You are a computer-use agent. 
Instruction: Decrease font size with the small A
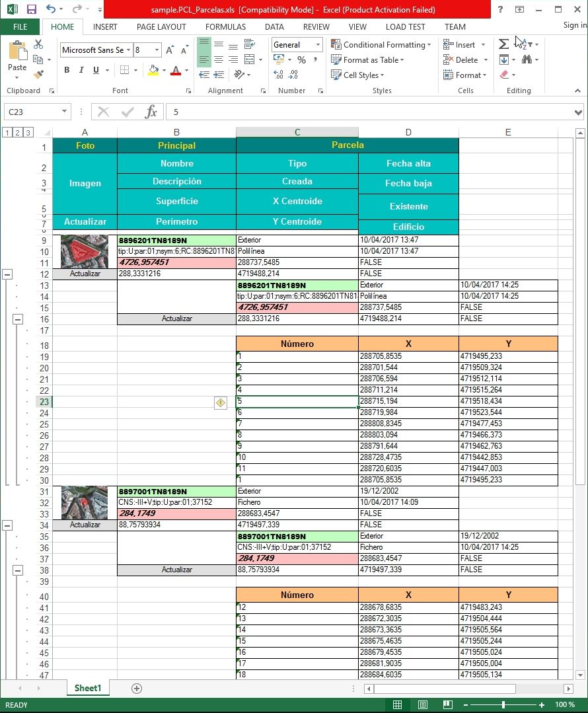(x=184, y=50)
